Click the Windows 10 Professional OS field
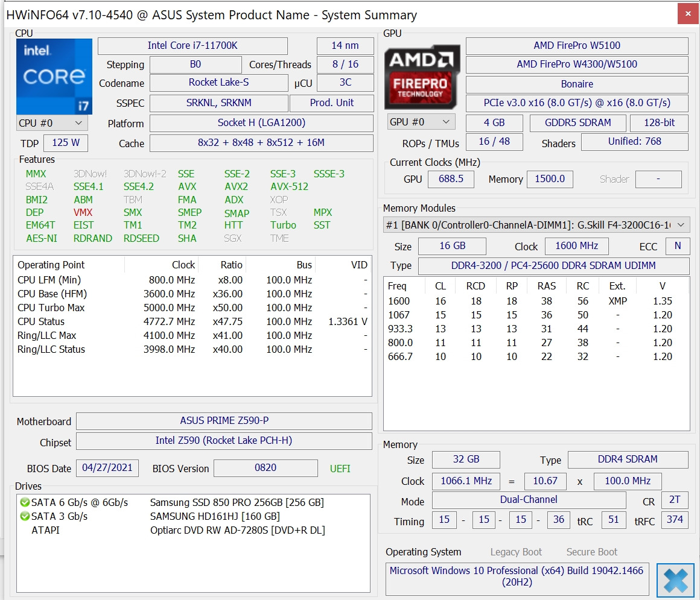Screen dimensions: 700x600 [x=517, y=578]
